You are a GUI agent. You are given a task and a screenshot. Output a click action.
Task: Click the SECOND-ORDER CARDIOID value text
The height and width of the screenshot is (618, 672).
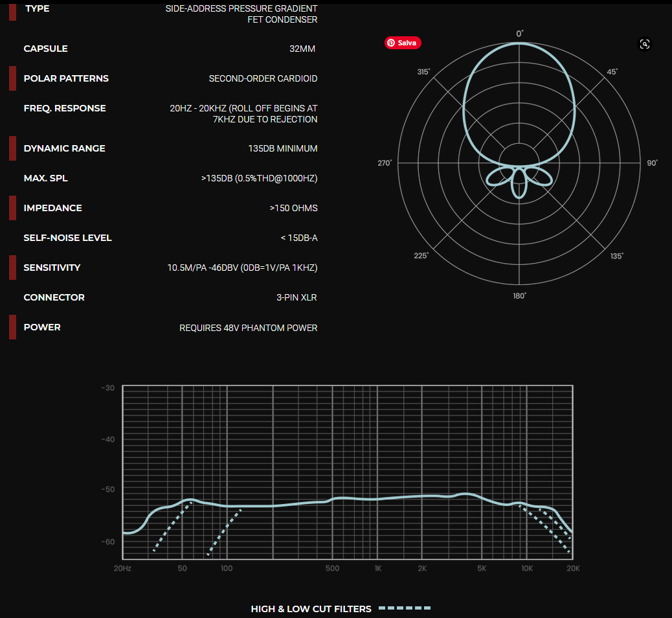point(263,78)
